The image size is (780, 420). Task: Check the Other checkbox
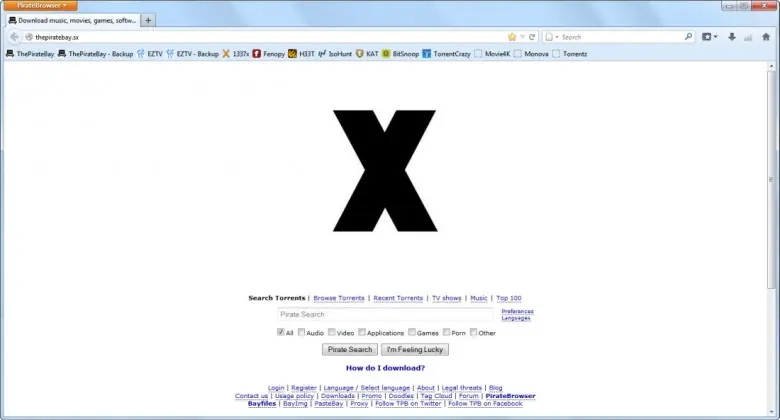click(473, 332)
